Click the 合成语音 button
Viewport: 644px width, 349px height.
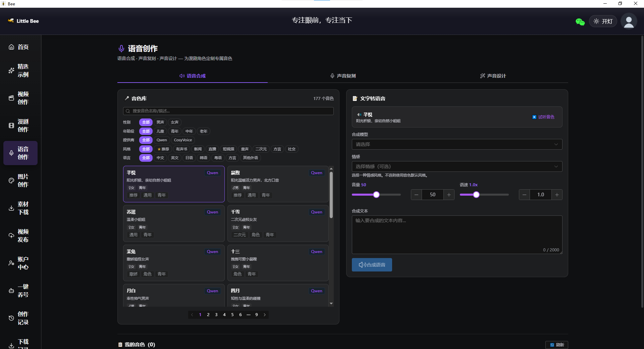point(372,265)
